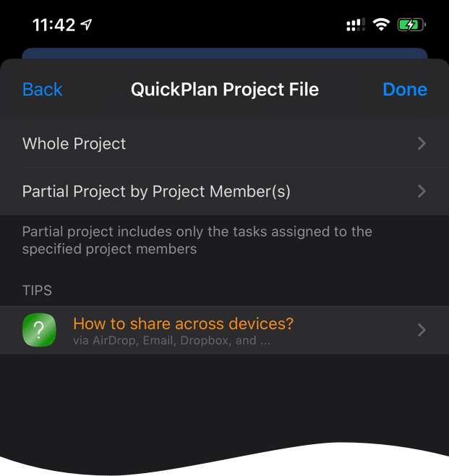Tap the Back button
The height and width of the screenshot is (476, 449).
click(43, 90)
